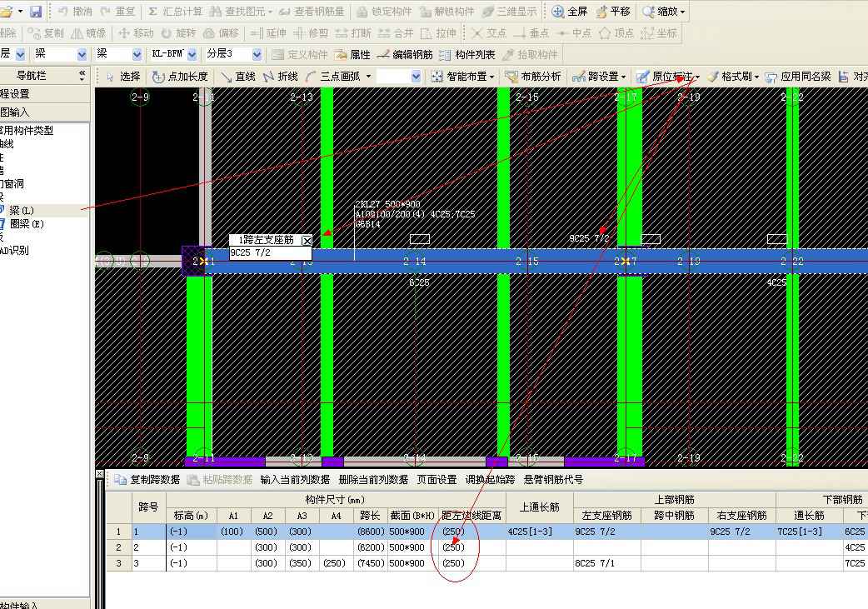
Task: Open 构件列表 component list
Action: coord(467,54)
